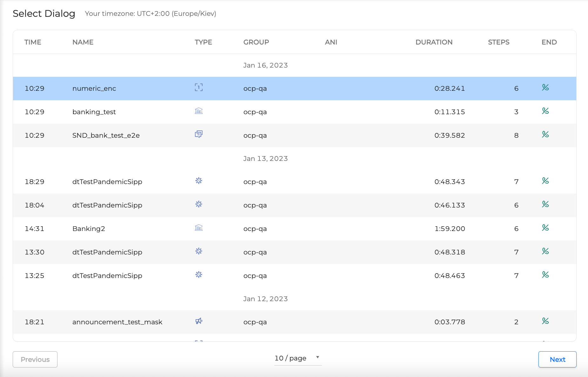Image resolution: width=588 pixels, height=377 pixels.
Task: Click the bank icon in banking_test row
Action: [199, 111]
